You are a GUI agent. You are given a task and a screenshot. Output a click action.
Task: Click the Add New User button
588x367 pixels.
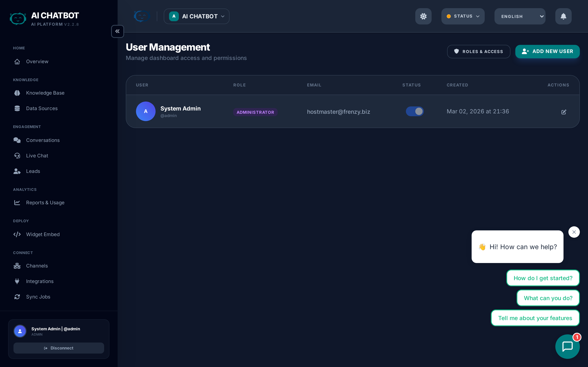[x=547, y=51]
